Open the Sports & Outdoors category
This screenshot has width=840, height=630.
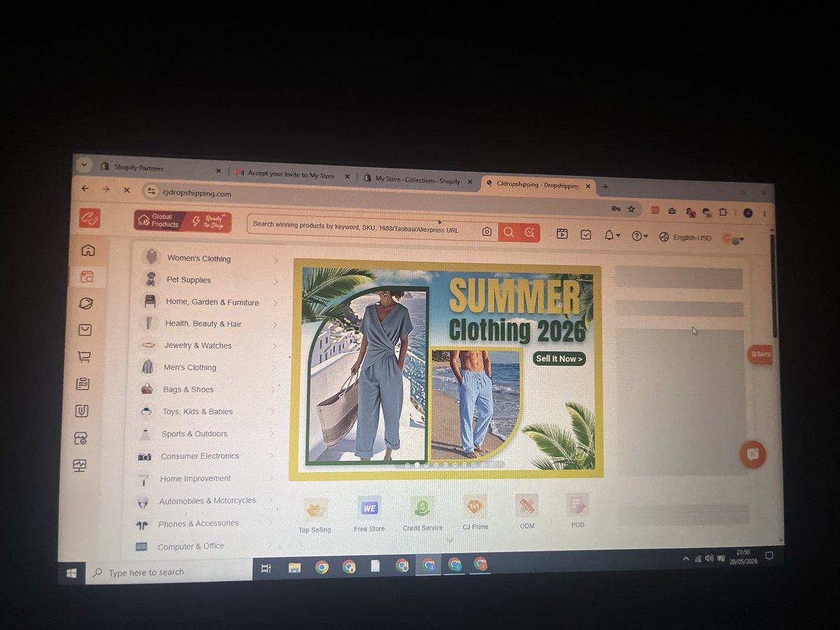[195, 434]
